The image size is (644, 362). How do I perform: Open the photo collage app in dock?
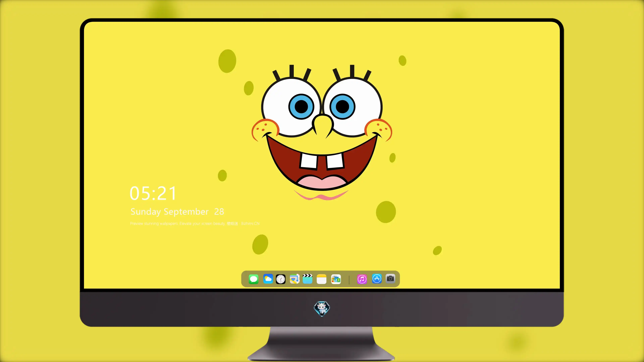(336, 279)
